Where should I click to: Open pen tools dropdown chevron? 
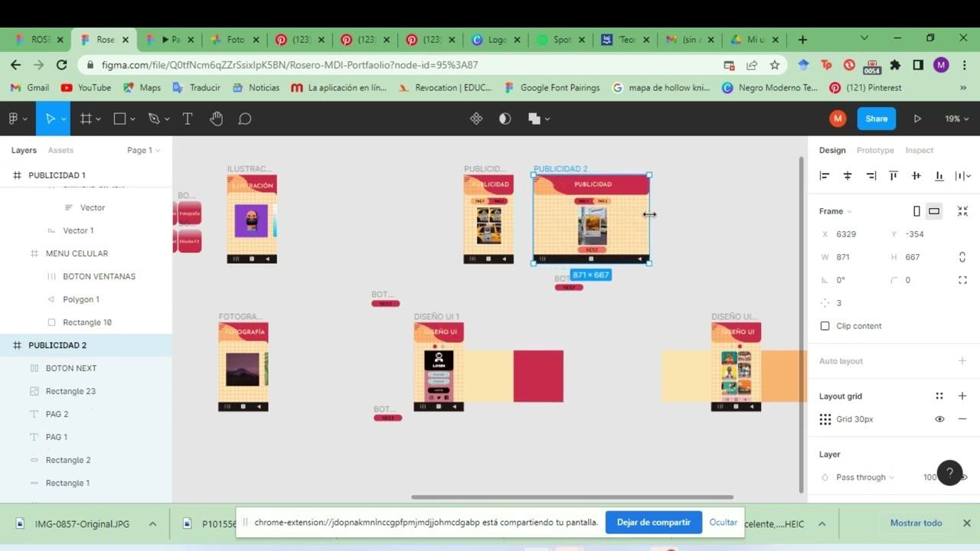click(x=167, y=119)
